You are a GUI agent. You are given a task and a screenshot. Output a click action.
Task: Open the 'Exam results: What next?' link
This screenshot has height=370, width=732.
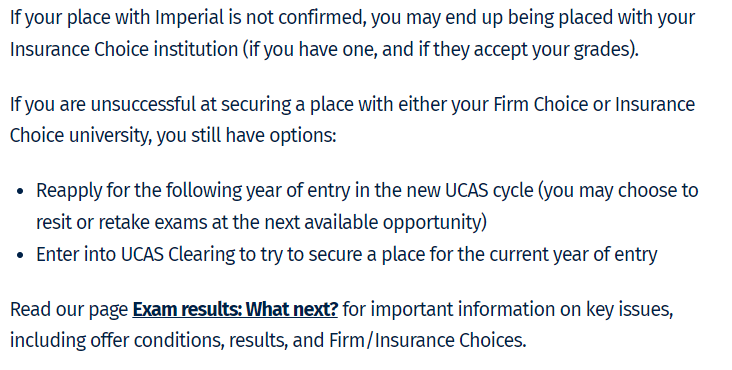235,309
